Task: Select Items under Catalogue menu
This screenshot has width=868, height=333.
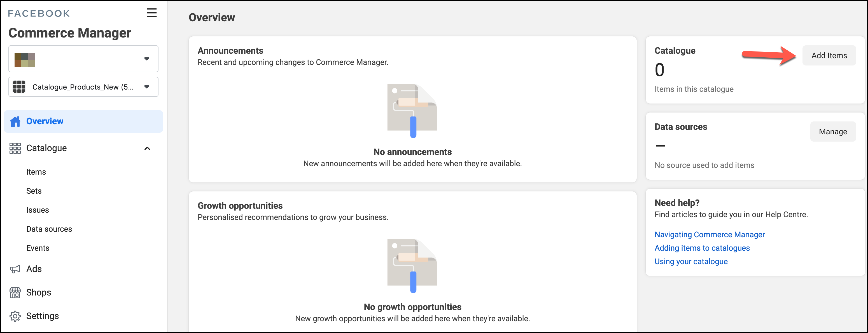Action: click(x=36, y=172)
